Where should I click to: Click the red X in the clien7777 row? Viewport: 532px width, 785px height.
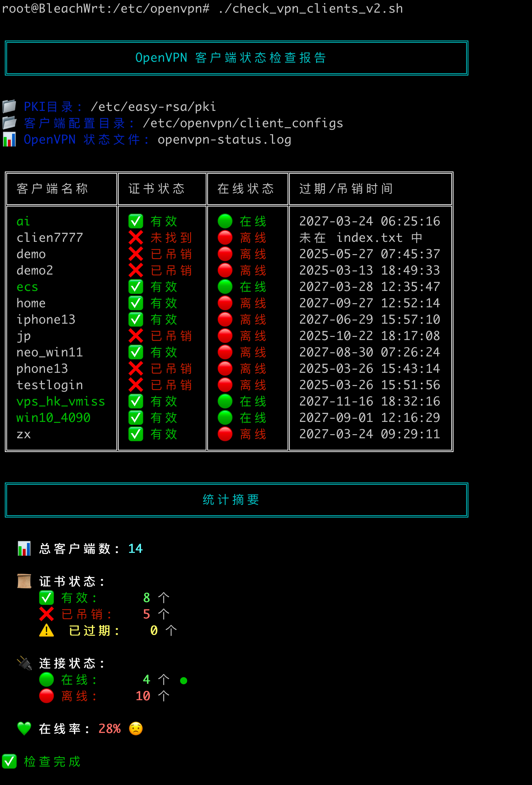pos(136,237)
